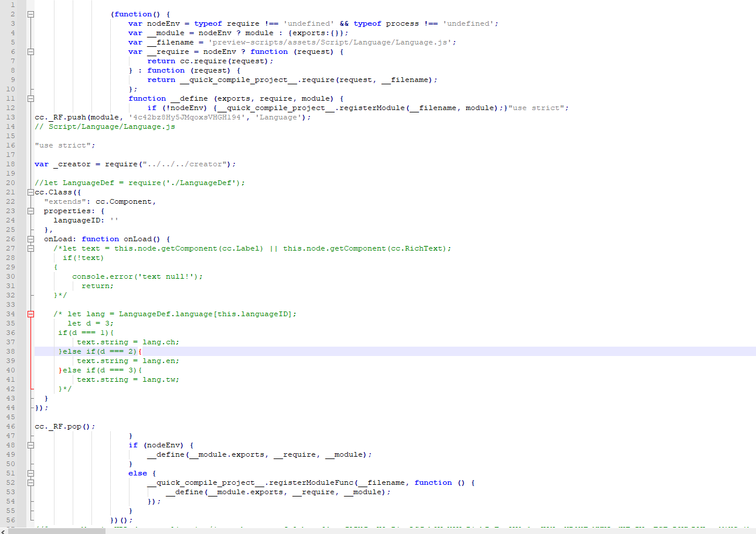This screenshot has height=534, width=756.
Task: Click the 'let d = 3;' line
Action: point(91,323)
